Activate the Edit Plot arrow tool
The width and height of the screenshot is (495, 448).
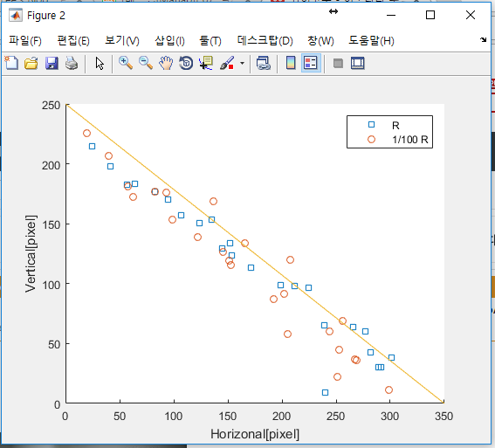(100, 64)
